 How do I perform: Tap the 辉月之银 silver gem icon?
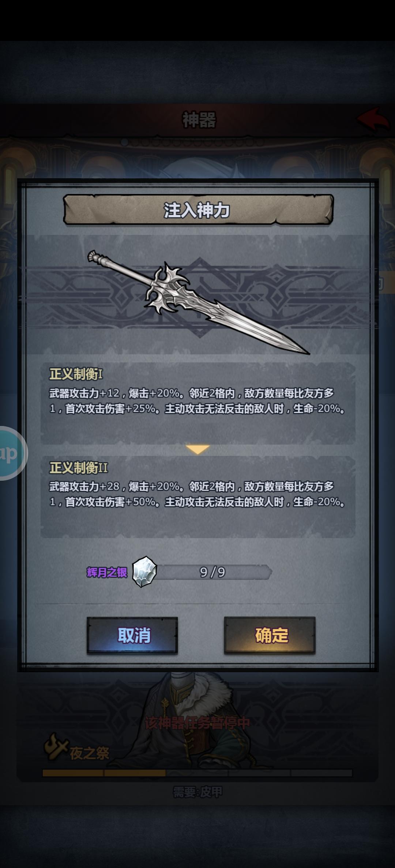click(x=144, y=572)
